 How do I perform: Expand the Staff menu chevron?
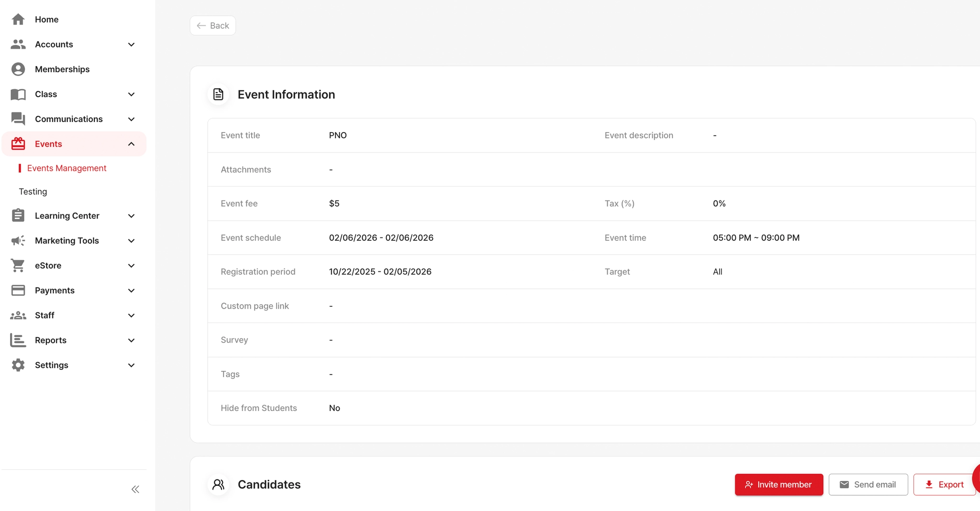132,315
